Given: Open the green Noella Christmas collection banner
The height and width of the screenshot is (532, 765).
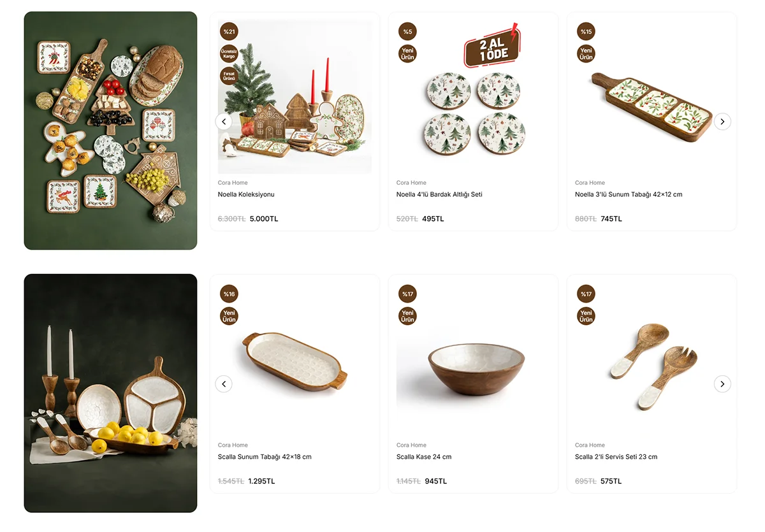Looking at the screenshot, I should point(110,131).
